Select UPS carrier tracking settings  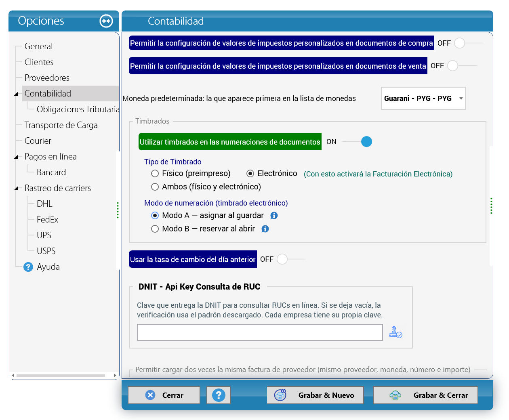44,235
